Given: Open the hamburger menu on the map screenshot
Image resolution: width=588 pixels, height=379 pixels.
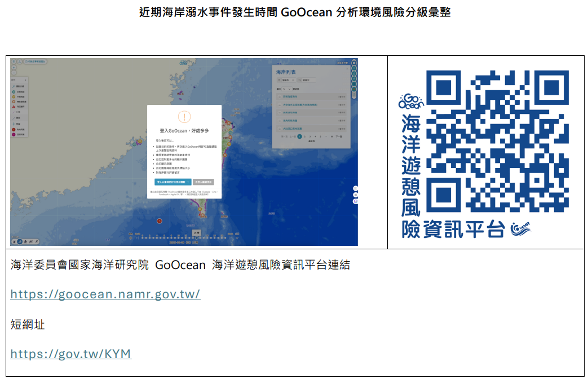Looking at the screenshot, I should [14, 61].
